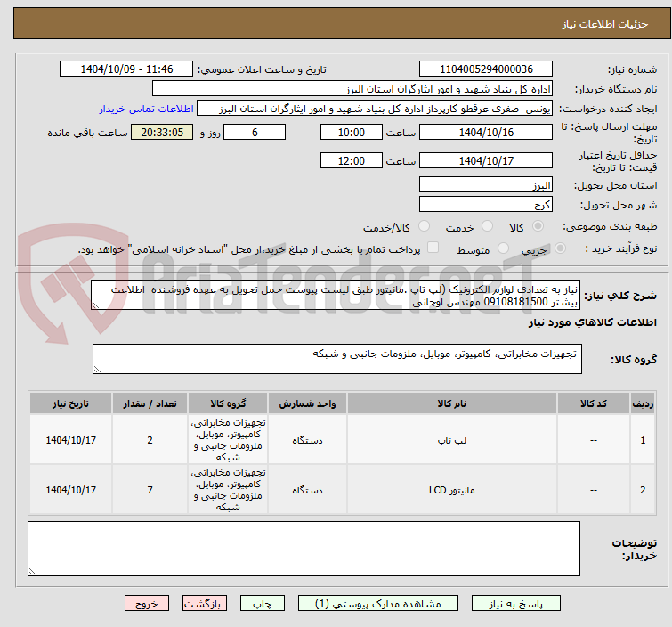Image resolution: width=672 pixels, height=627 pixels.
Task: Click the جزئیات اطلاعات نیاز page title
Action: point(605,24)
